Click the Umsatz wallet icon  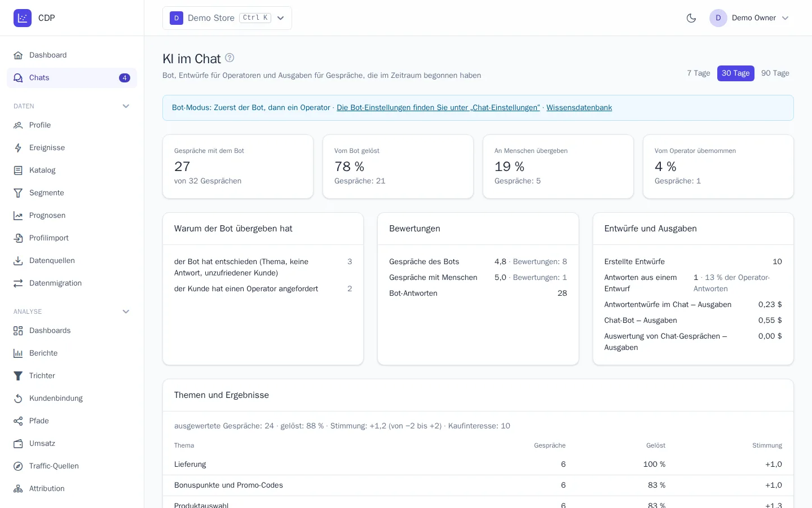click(x=18, y=444)
